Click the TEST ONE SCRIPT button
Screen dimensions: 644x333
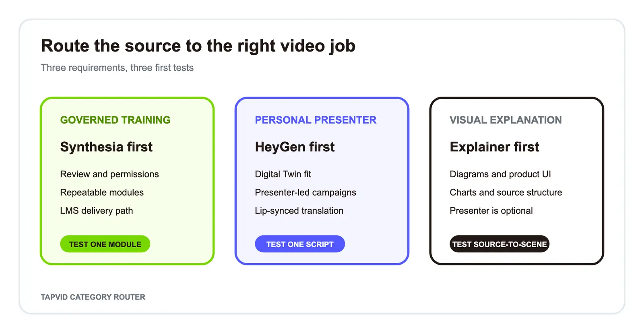pos(300,244)
